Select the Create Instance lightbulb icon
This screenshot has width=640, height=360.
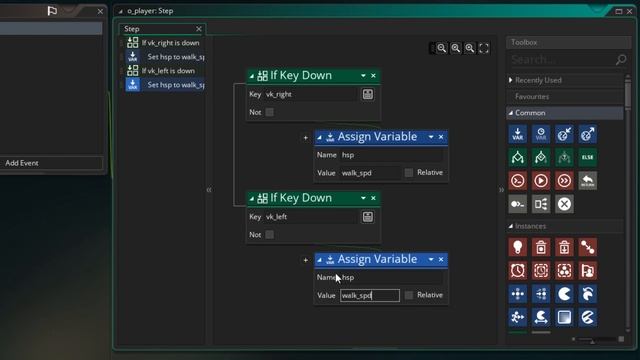518,247
